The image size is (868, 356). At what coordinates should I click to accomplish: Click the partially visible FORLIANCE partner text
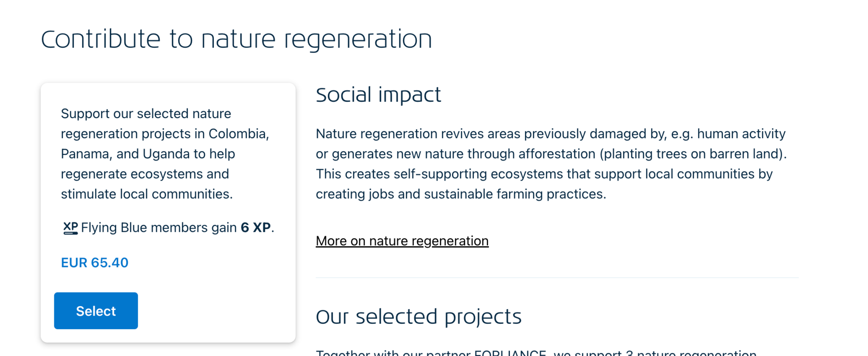(509, 353)
